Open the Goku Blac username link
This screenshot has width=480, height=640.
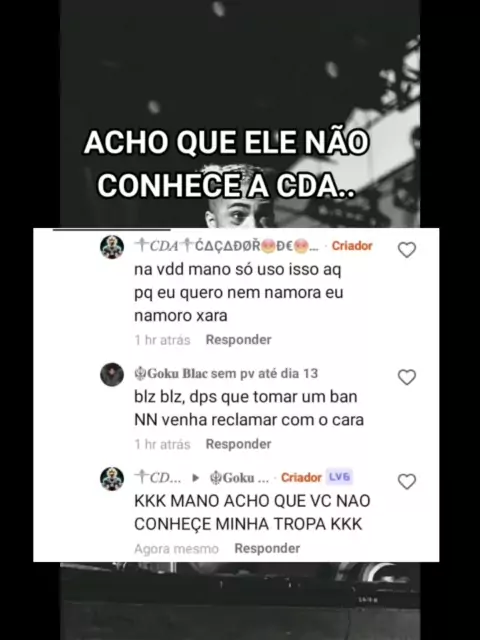click(x=171, y=373)
